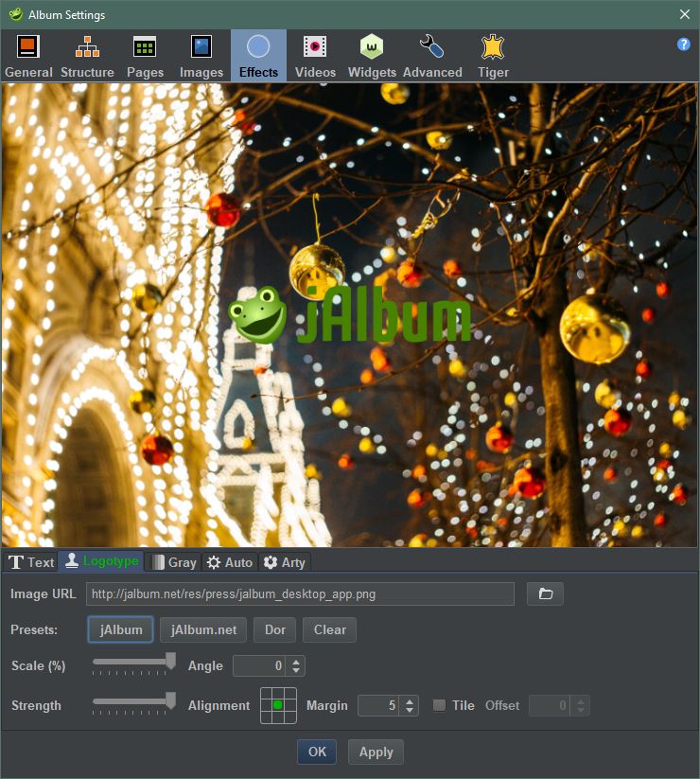Open the Tiger skin settings

(x=493, y=56)
